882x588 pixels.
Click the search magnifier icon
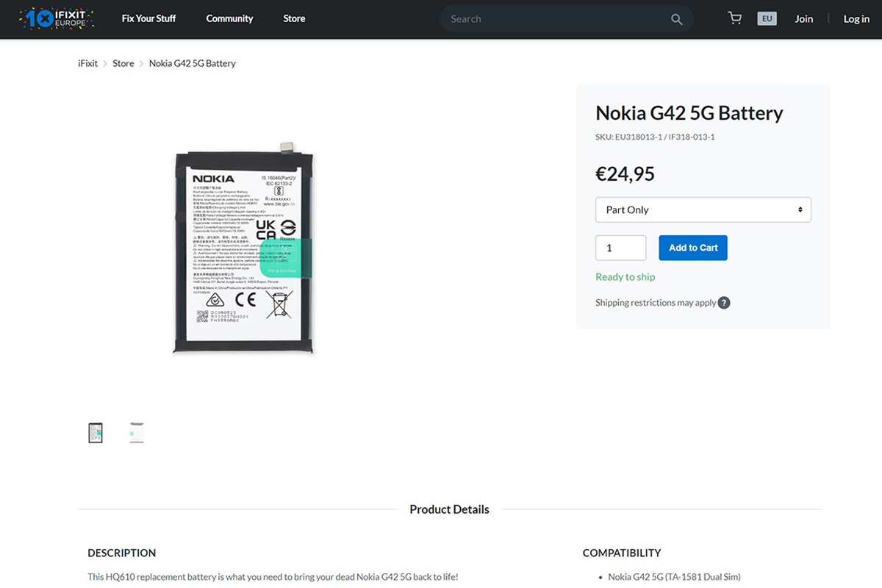point(677,19)
